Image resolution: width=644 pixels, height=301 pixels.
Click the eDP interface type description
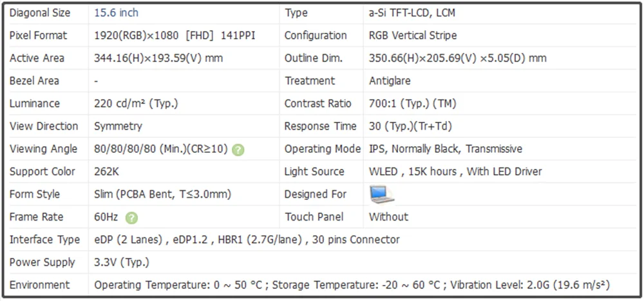[247, 240]
